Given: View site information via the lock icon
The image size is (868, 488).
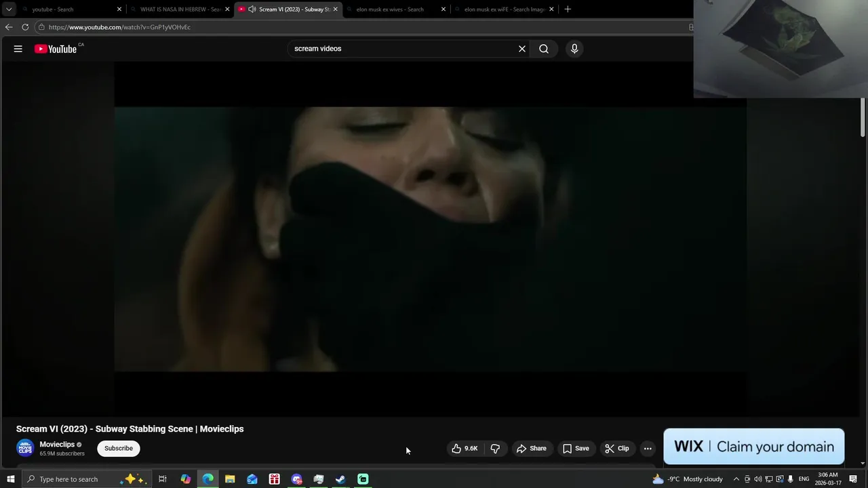Looking at the screenshot, I should (41, 27).
